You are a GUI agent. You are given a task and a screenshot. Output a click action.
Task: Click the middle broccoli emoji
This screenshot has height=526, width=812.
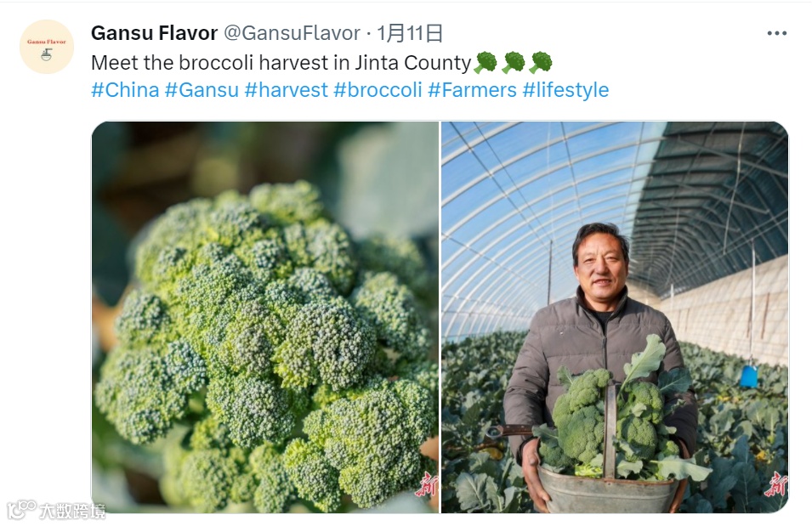(x=514, y=63)
